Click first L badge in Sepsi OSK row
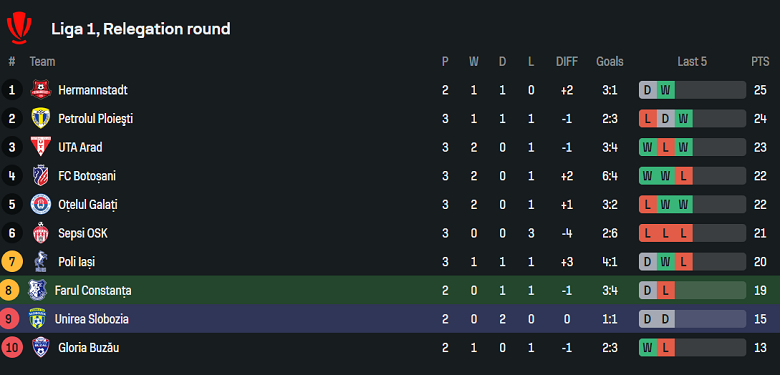 click(x=648, y=233)
